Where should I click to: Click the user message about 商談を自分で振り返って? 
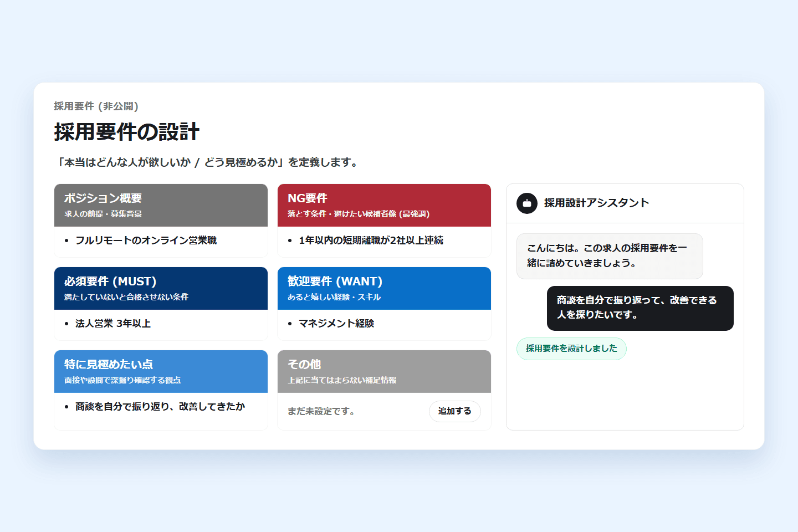click(x=640, y=308)
